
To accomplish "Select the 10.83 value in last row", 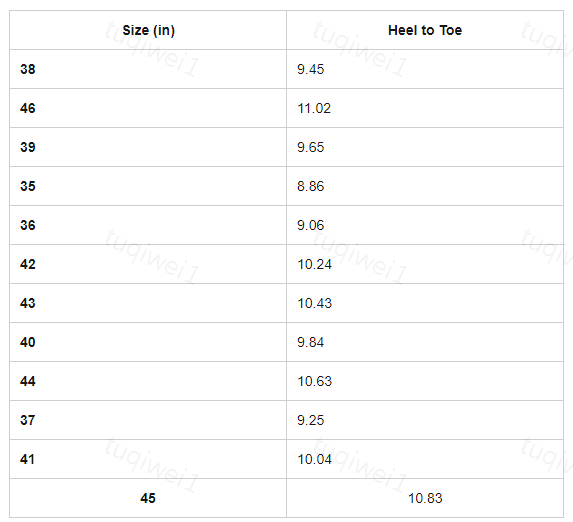I will [425, 498].
